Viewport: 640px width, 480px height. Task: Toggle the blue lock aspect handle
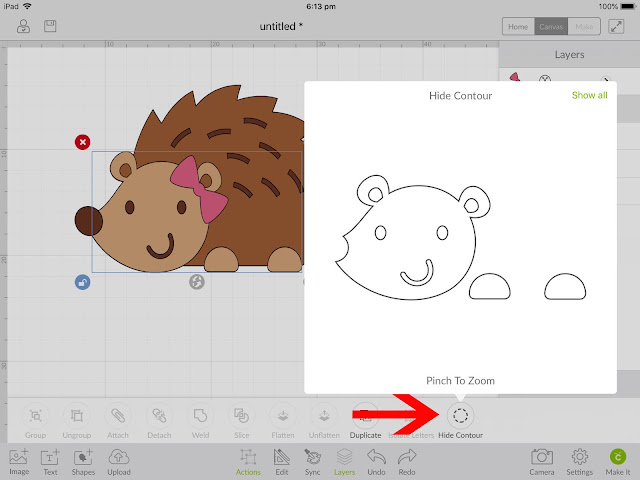tap(82, 282)
